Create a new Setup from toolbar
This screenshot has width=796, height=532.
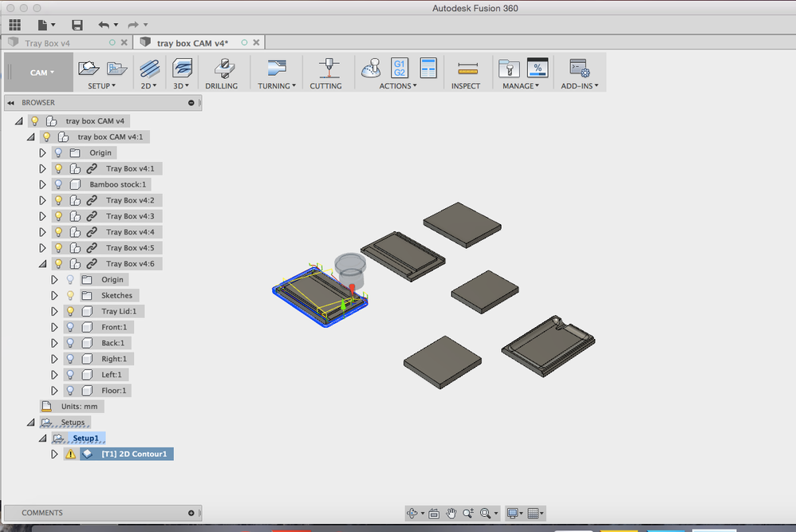(89, 68)
